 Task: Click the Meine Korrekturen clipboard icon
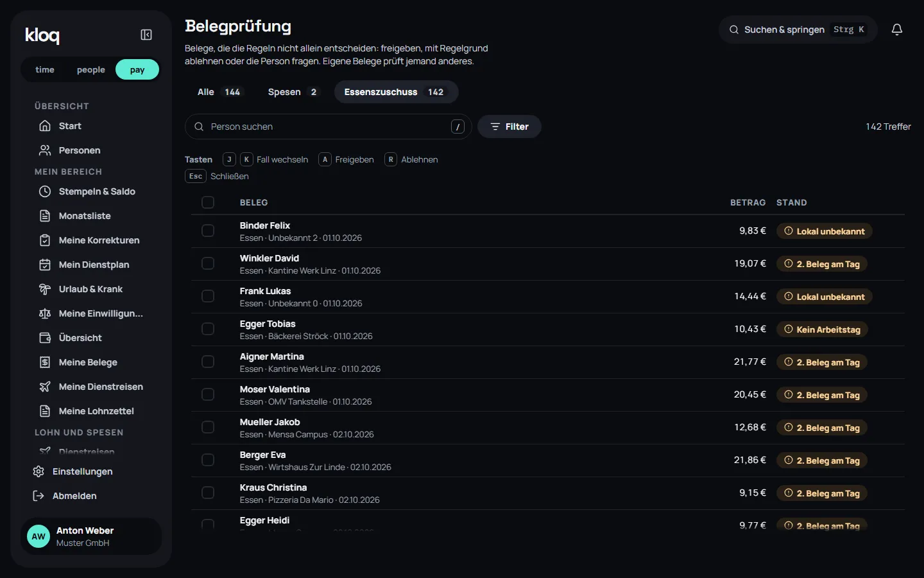click(x=45, y=240)
